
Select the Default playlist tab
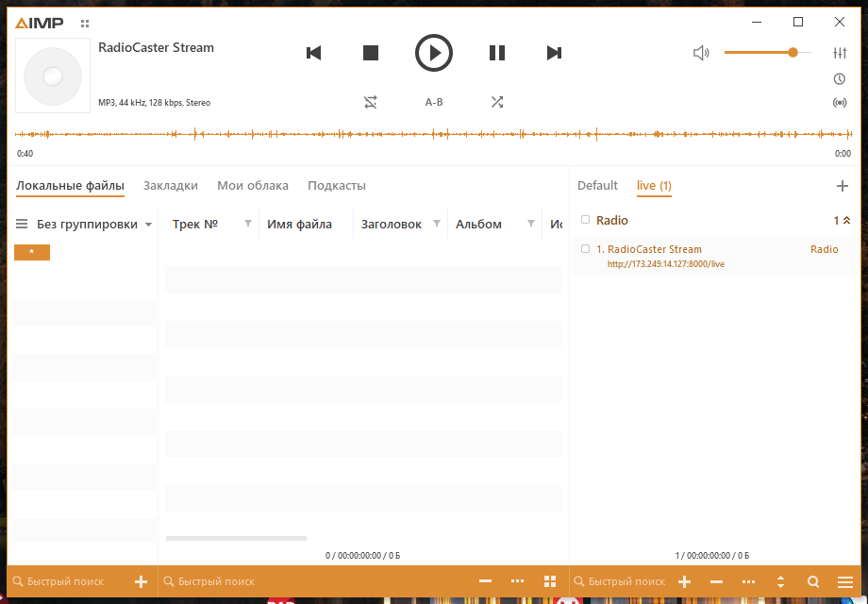point(597,186)
